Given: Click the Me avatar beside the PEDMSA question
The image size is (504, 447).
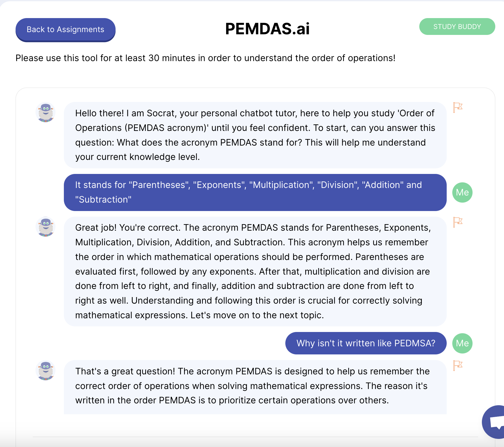Looking at the screenshot, I should tap(462, 343).
